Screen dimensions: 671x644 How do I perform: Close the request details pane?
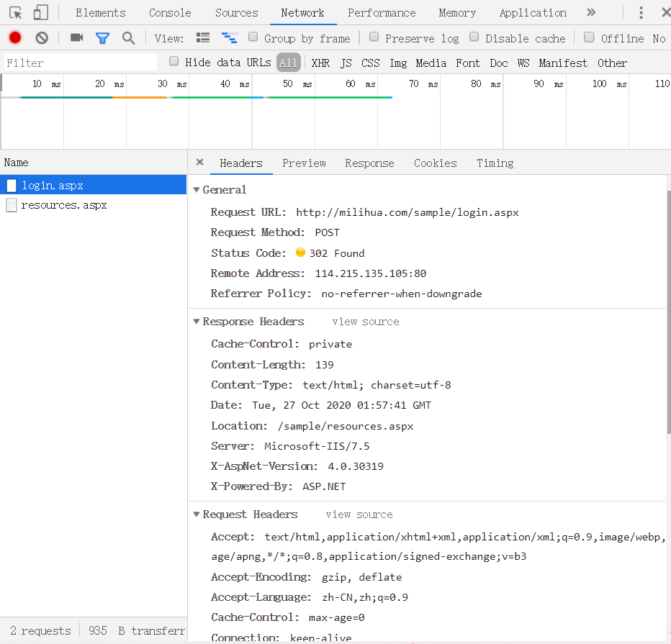click(199, 162)
